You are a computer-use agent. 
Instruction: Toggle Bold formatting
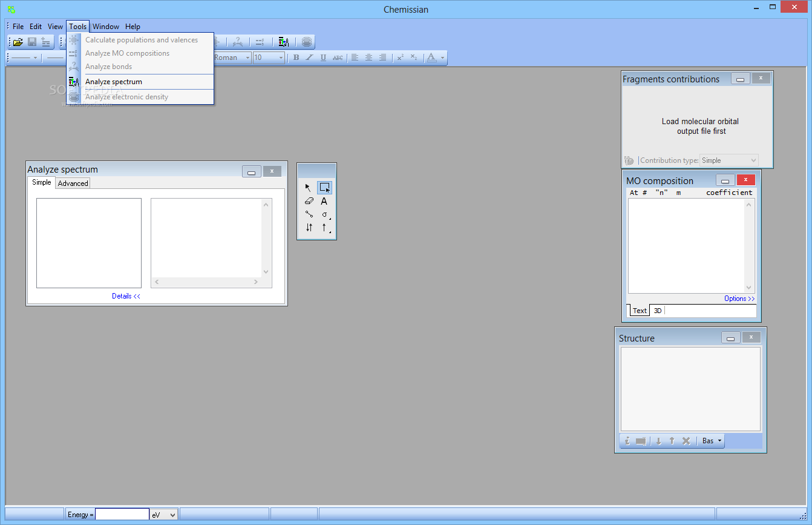point(296,58)
